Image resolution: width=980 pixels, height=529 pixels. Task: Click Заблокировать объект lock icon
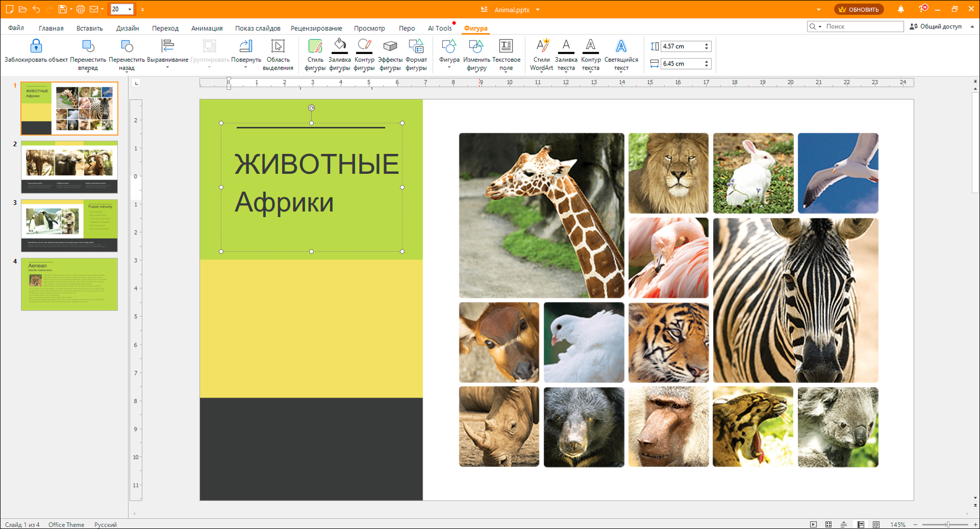tap(36, 46)
